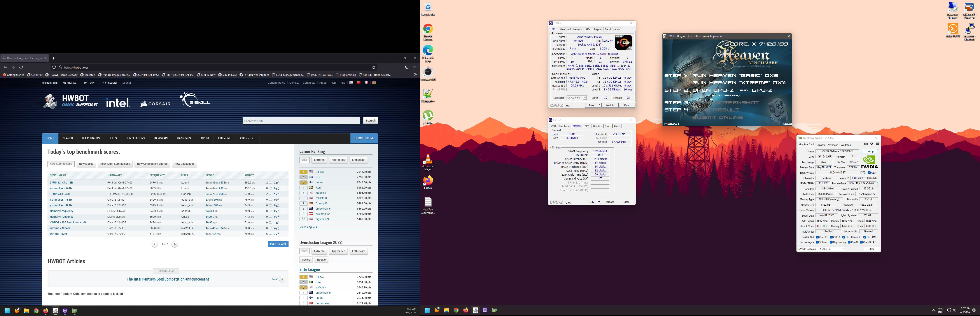The height and width of the screenshot is (316, 980).
Task: Switch to the Sensors tab in GPU-Z
Action: point(821,145)
